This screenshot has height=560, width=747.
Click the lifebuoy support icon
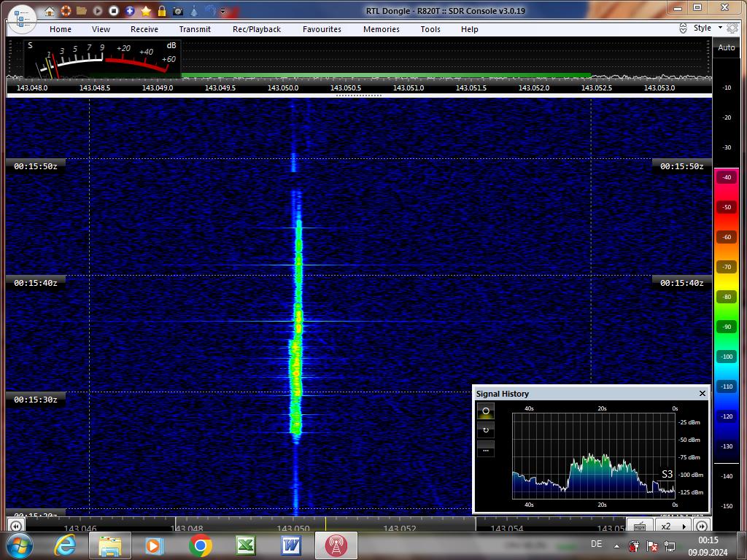(x=66, y=10)
